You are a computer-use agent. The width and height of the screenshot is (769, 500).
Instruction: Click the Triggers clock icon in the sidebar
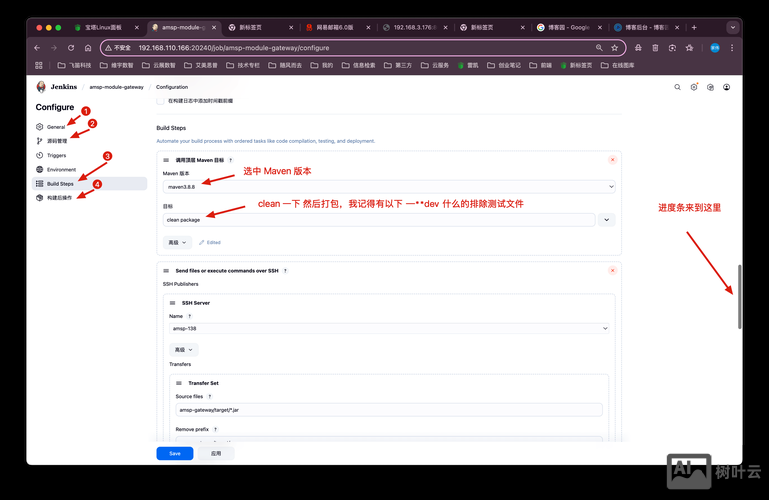pos(40,155)
